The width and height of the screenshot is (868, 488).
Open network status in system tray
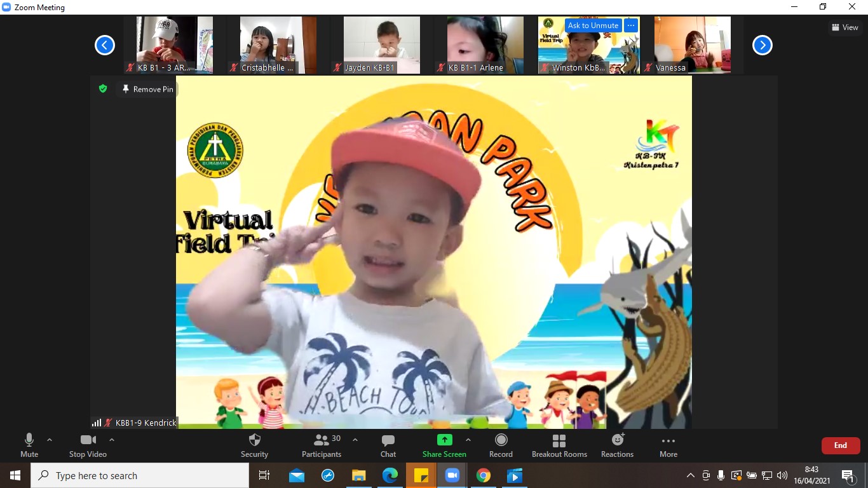tap(767, 475)
